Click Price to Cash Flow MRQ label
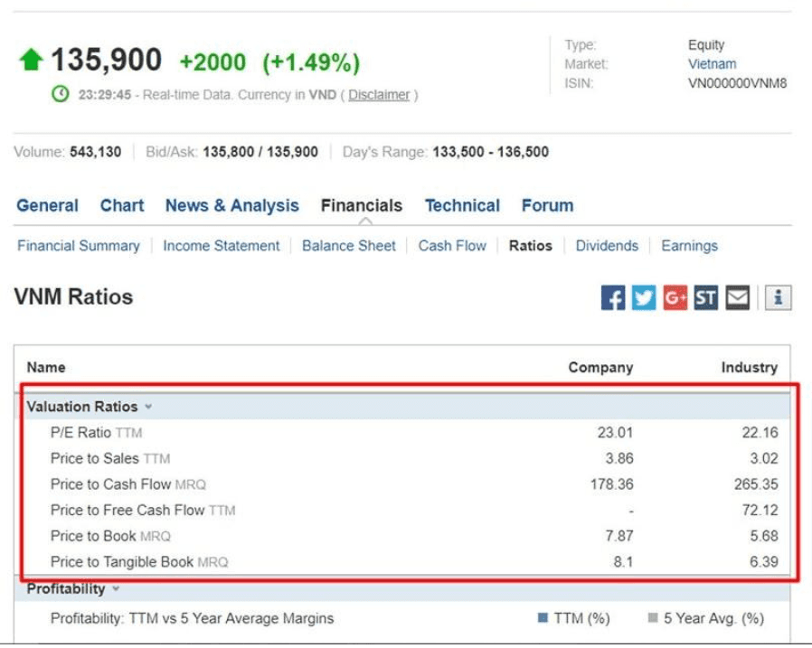 127,484
